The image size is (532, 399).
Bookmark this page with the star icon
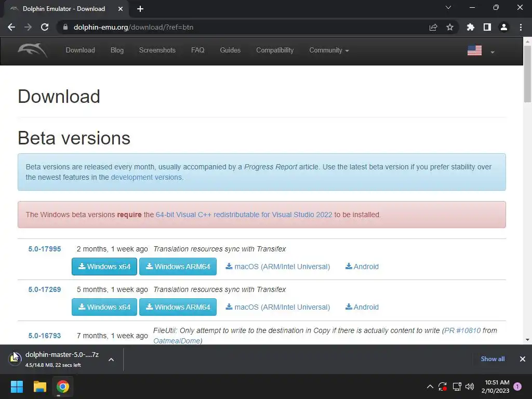coord(450,27)
